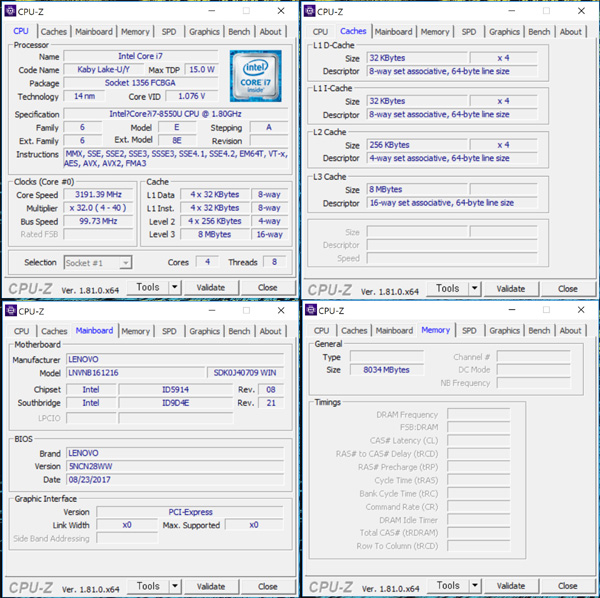The height and width of the screenshot is (598, 600).
Task: Select Graphics tab in the Mainboard window
Action: pos(205,331)
